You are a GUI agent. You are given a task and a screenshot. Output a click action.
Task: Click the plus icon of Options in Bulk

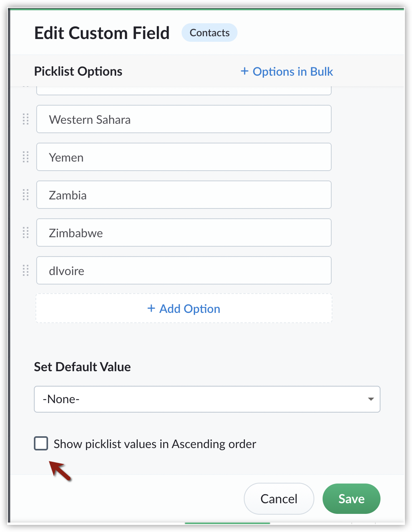coord(245,71)
